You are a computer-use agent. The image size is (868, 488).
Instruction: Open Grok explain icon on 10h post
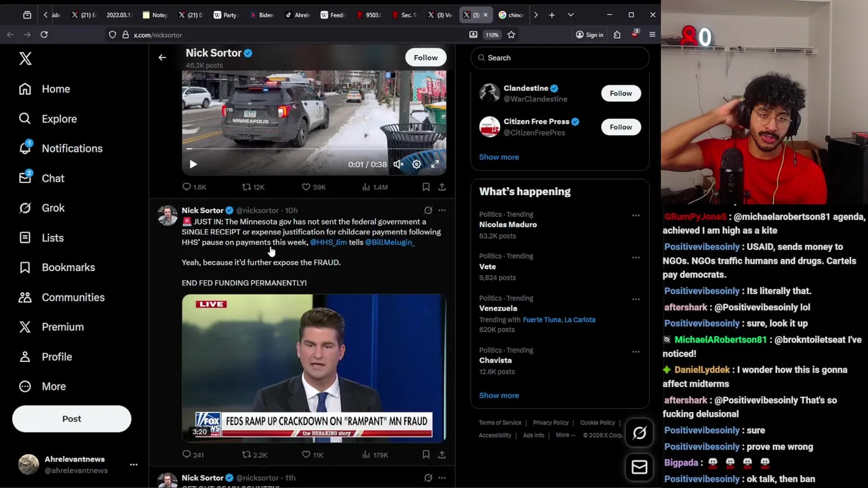pos(428,210)
